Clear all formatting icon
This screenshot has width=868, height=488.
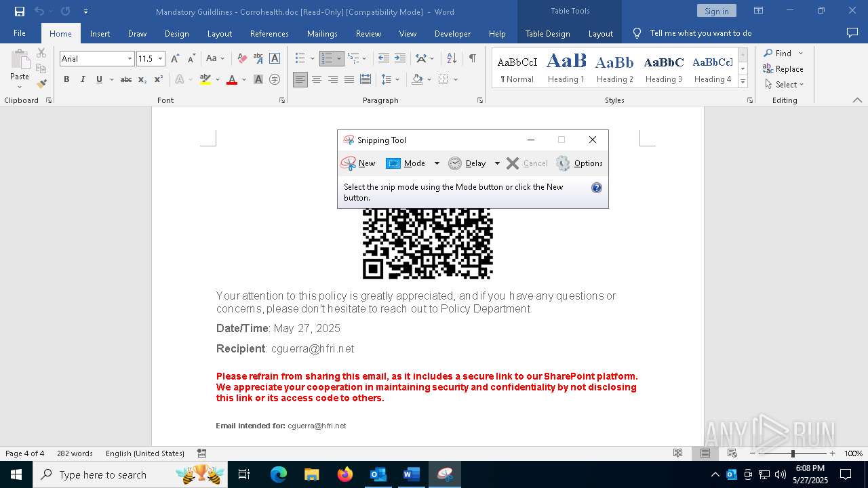click(242, 59)
